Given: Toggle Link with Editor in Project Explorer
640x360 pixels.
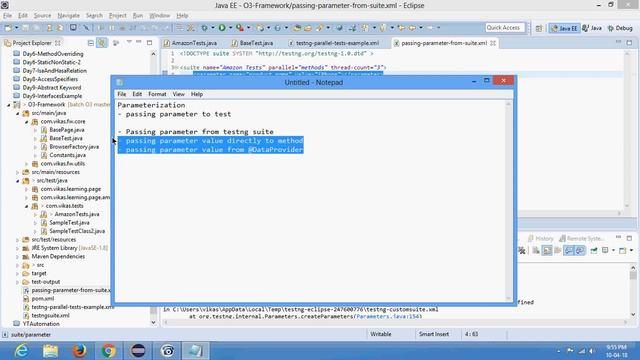Looking at the screenshot, I should 102,43.
